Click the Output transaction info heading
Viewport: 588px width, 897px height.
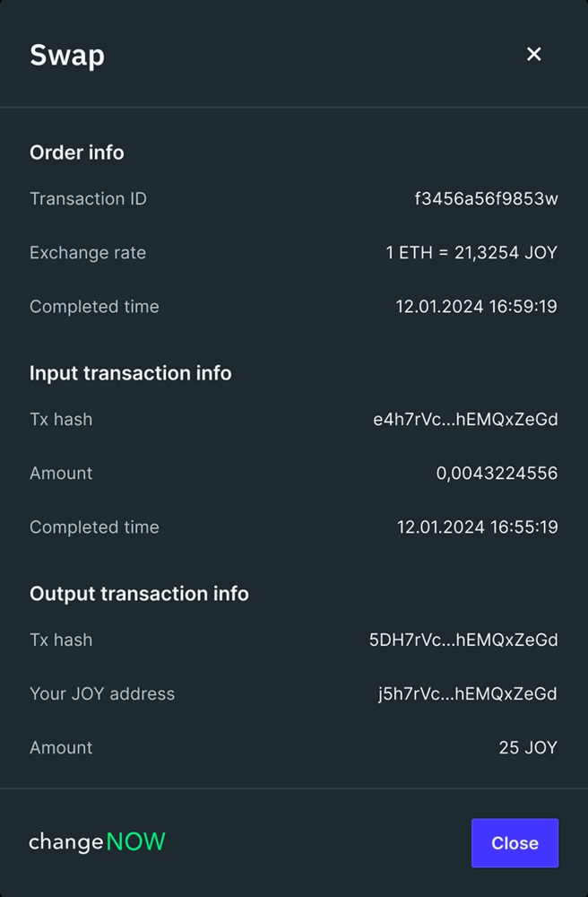[x=139, y=594]
